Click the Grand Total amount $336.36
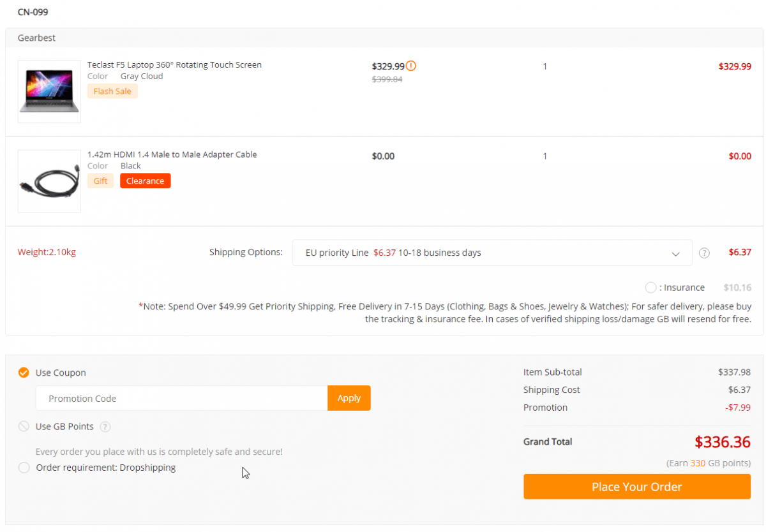The image size is (766, 532). 723,442
